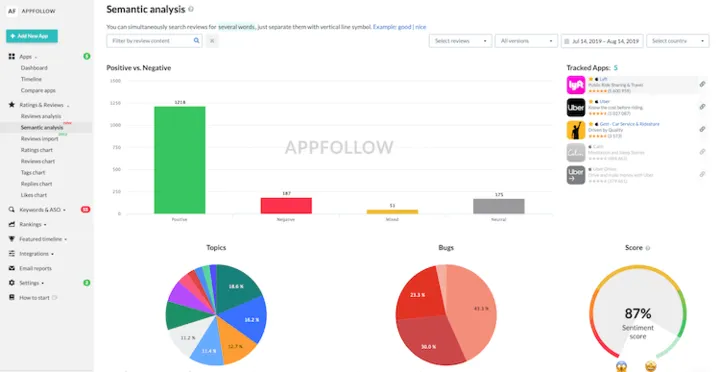Screen dimensions: 720x372
Task: Click the black Uber app icon
Action: [x=576, y=107]
